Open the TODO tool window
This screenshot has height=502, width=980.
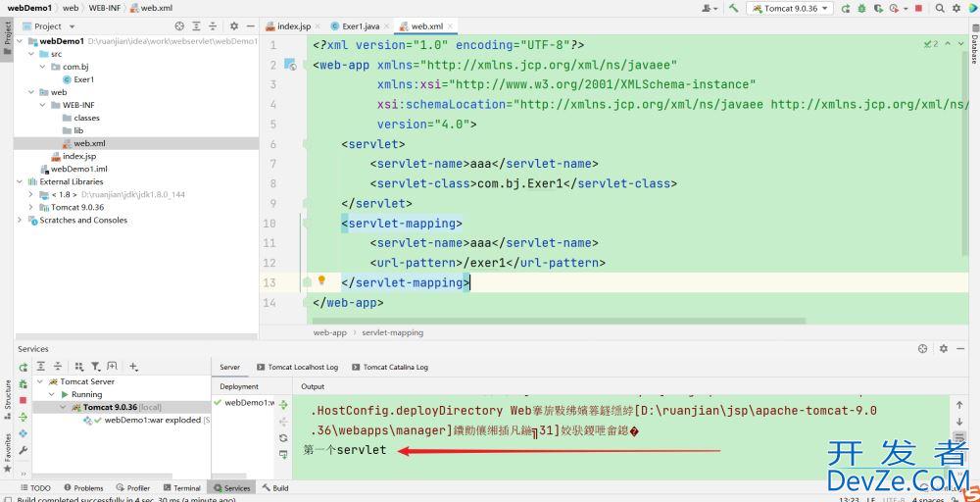coord(35,488)
